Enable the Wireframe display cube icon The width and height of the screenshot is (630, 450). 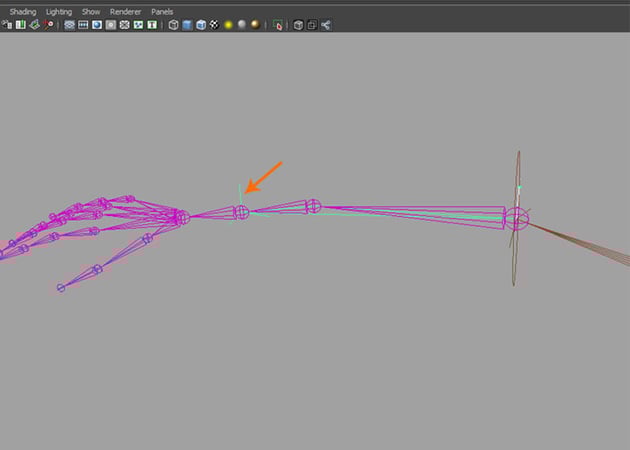coord(173,24)
